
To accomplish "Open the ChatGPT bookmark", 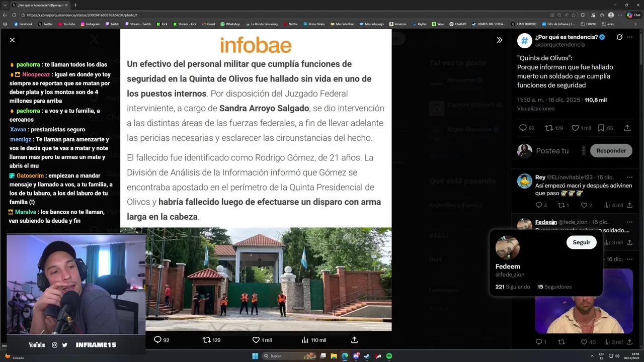I will coord(458,24).
